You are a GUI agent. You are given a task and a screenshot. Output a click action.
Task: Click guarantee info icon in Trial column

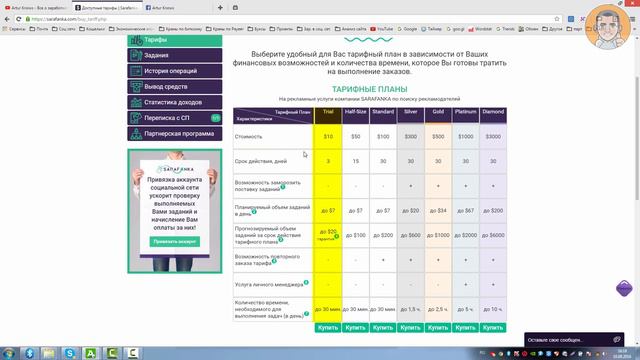pyautogui.click(x=337, y=236)
